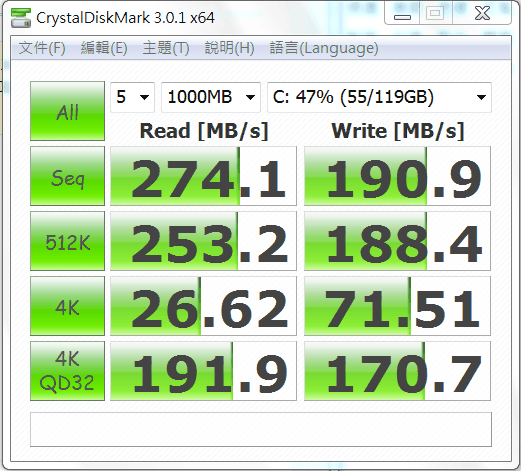Viewport: 521px width, 471px height.
Task: Start the 4K random test
Action: tap(67, 306)
